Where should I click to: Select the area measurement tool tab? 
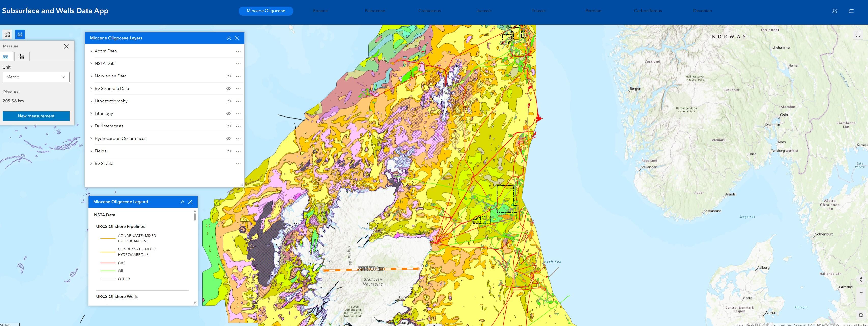22,57
